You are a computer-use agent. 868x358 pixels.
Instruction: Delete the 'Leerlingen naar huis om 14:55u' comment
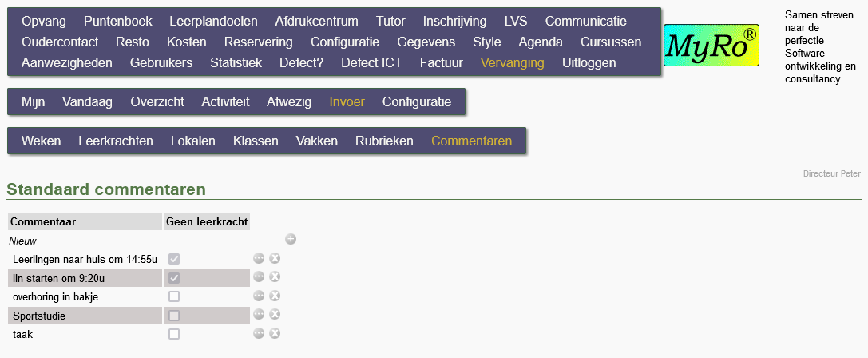275,258
